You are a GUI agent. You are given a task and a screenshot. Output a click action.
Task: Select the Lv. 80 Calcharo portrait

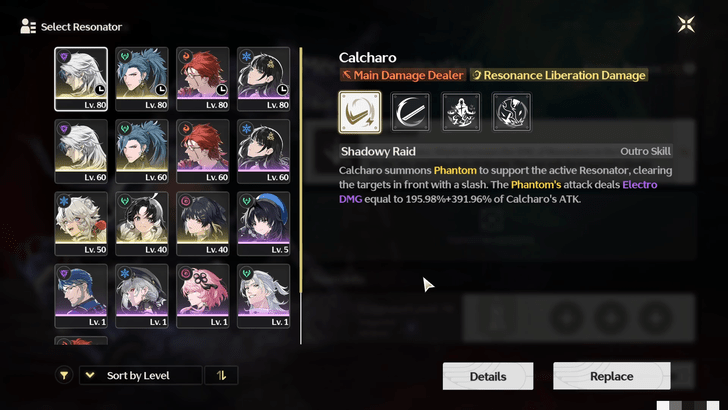click(x=81, y=79)
